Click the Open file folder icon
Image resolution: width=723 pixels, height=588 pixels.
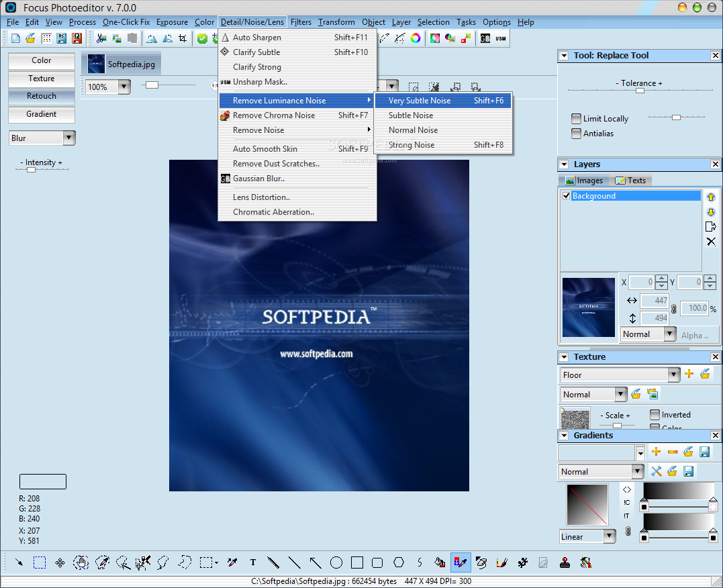[30, 38]
